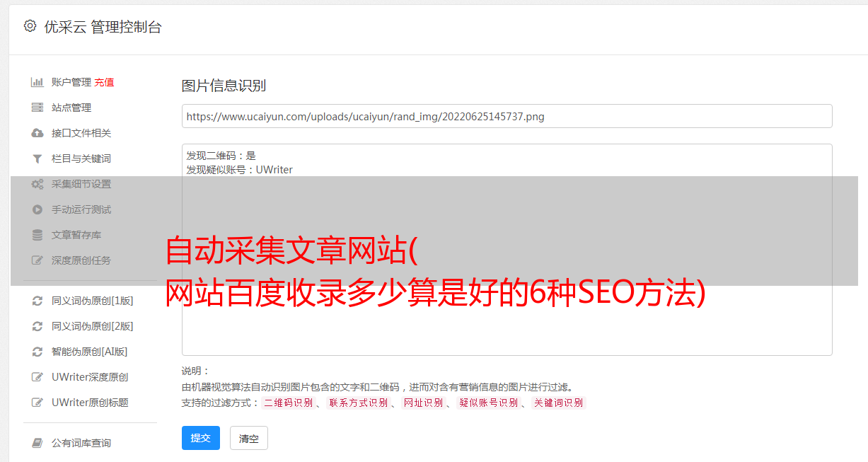Select 同义词伪原创[2版] in sidebar
This screenshot has height=462, width=868.
[92, 326]
